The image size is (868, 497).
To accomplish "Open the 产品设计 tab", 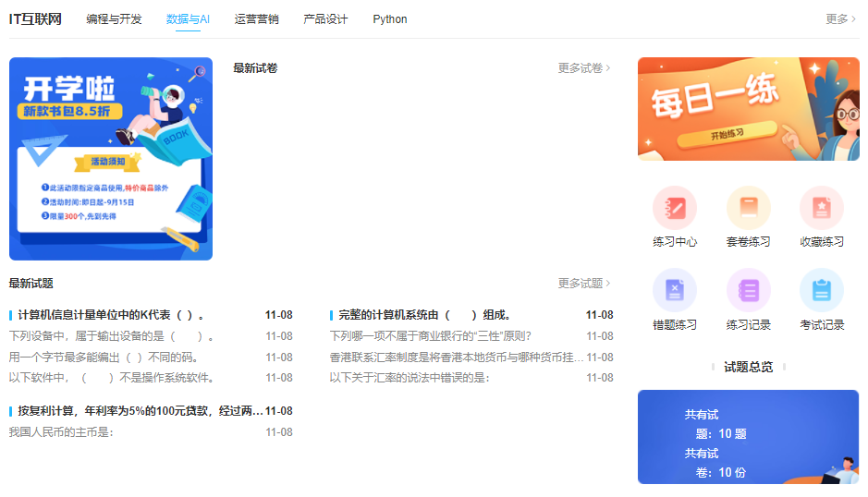I will tap(325, 19).
